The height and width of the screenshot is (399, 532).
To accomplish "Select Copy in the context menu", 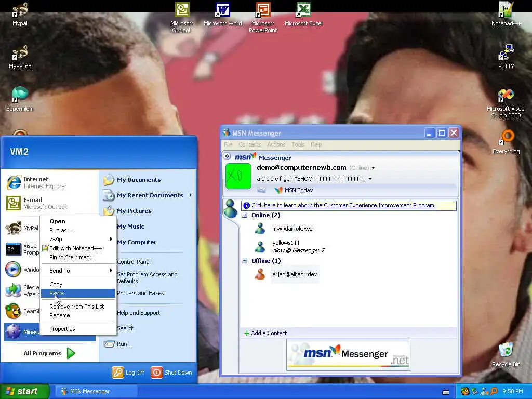I will pyautogui.click(x=78, y=284).
